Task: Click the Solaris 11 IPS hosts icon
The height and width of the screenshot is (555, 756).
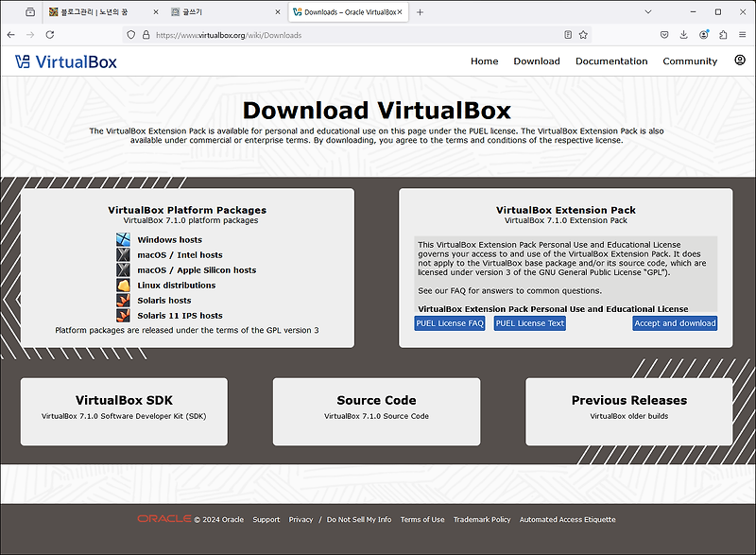Action: point(123,316)
